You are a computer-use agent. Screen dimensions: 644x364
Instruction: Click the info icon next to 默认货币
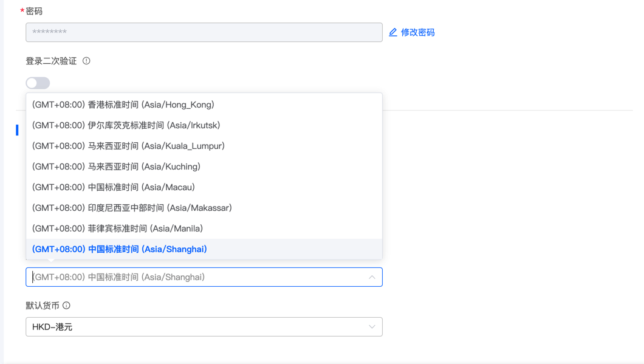click(x=67, y=306)
